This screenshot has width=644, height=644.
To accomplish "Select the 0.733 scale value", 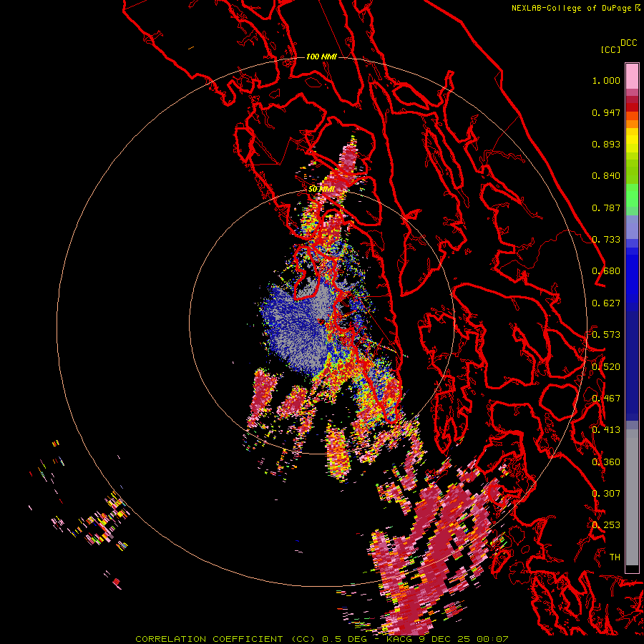I will (x=606, y=240).
